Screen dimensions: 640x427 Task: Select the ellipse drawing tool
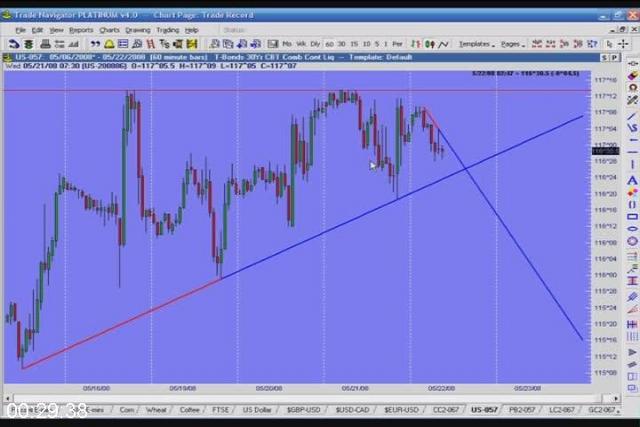pyautogui.click(x=632, y=229)
